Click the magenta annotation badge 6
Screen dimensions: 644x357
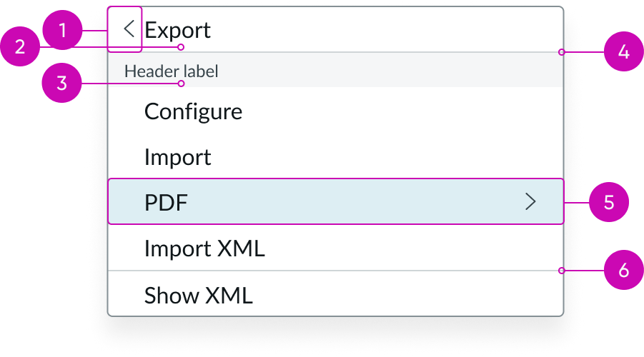coord(623,270)
